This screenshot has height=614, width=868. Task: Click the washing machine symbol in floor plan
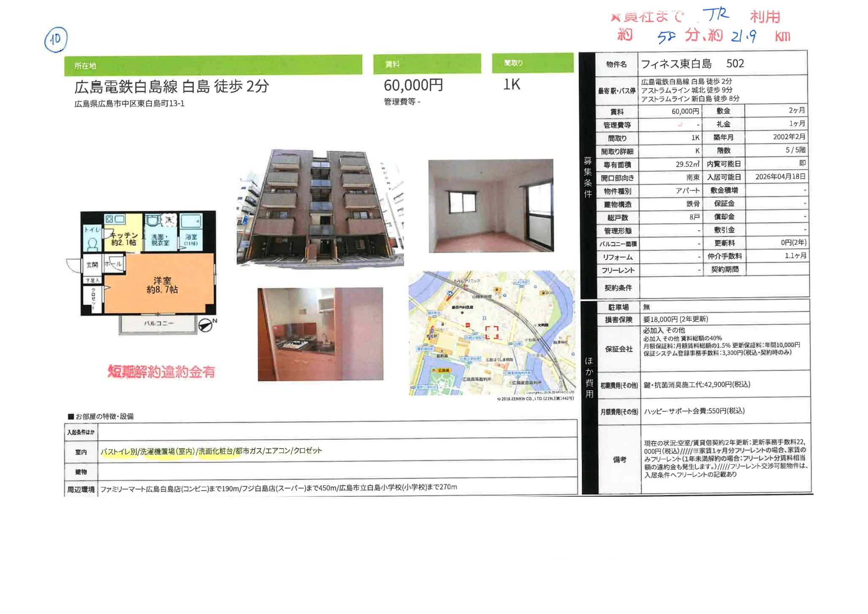168,220
